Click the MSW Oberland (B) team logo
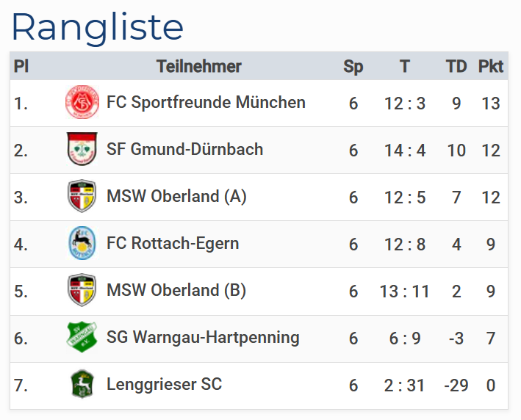This screenshot has width=521, height=420. click(x=82, y=291)
